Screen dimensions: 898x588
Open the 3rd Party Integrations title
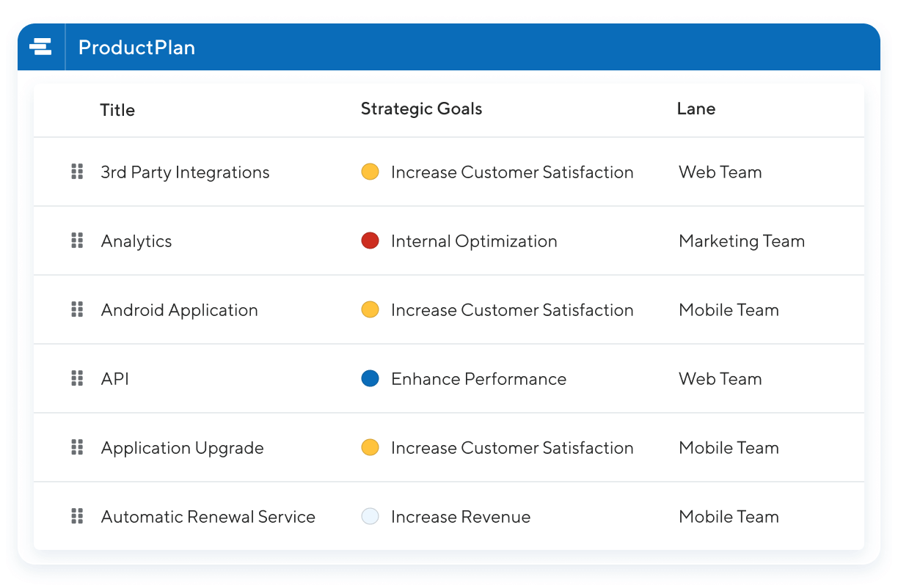[x=185, y=172]
